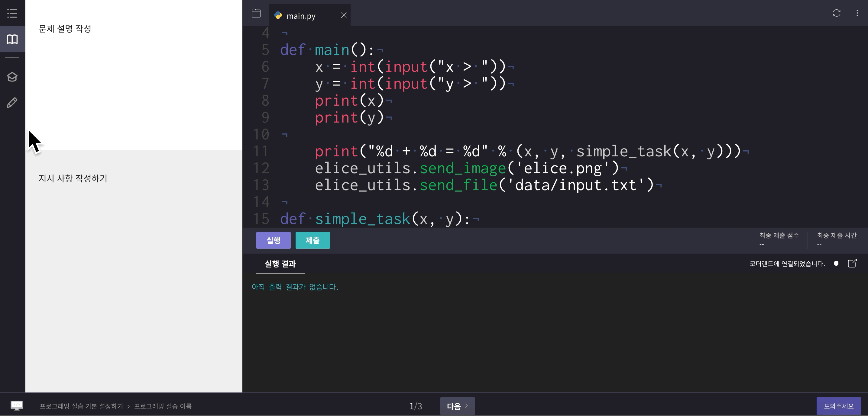Click the 지시 사항 작성하기 text area
The width and height of the screenshot is (868, 416).
[73, 178]
